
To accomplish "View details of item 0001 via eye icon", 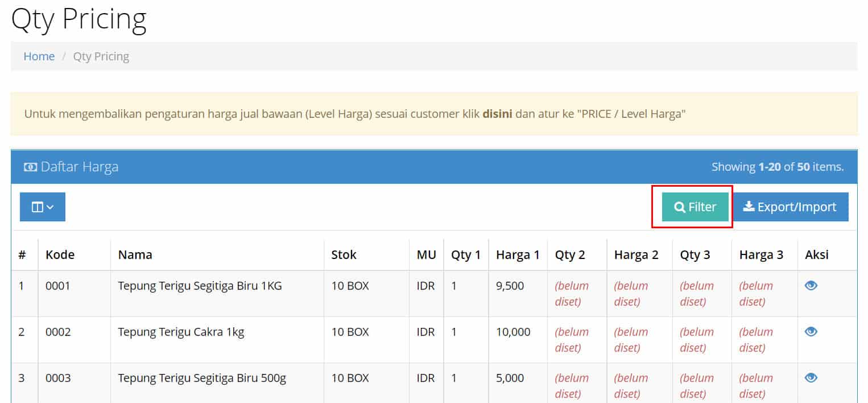I will coord(811,285).
